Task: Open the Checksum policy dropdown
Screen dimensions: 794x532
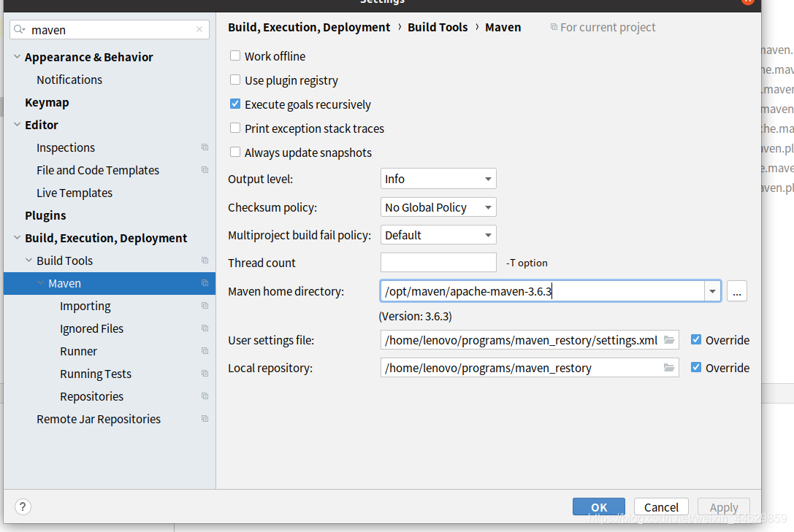Action: (438, 207)
